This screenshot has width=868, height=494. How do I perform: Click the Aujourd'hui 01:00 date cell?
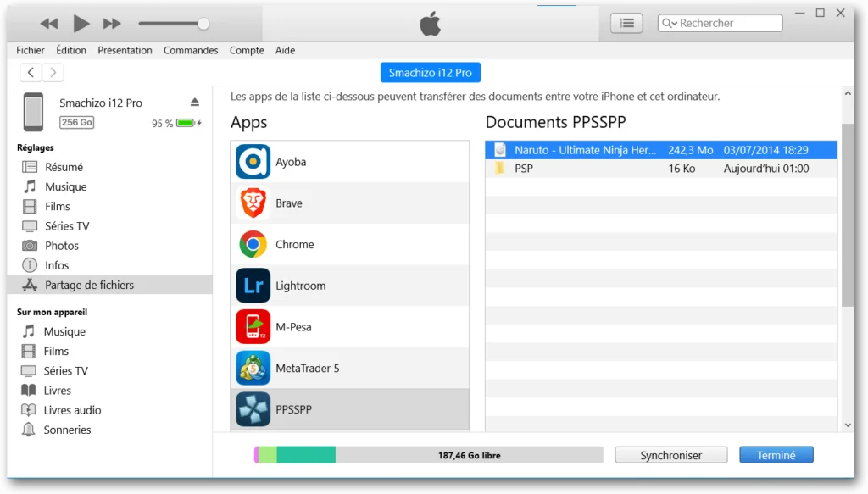coord(766,169)
